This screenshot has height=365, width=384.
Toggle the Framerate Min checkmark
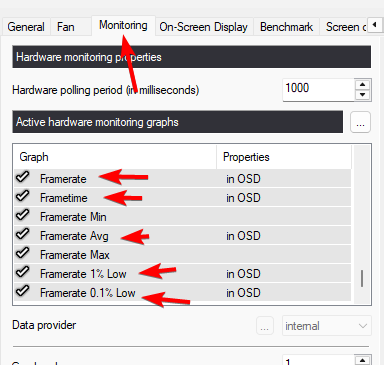(x=23, y=215)
